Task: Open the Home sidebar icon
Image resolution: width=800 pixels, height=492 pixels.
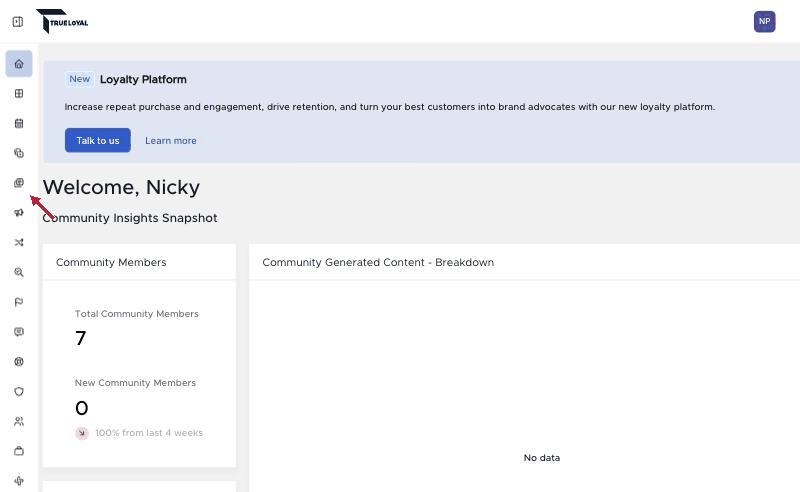Action: [x=19, y=64]
